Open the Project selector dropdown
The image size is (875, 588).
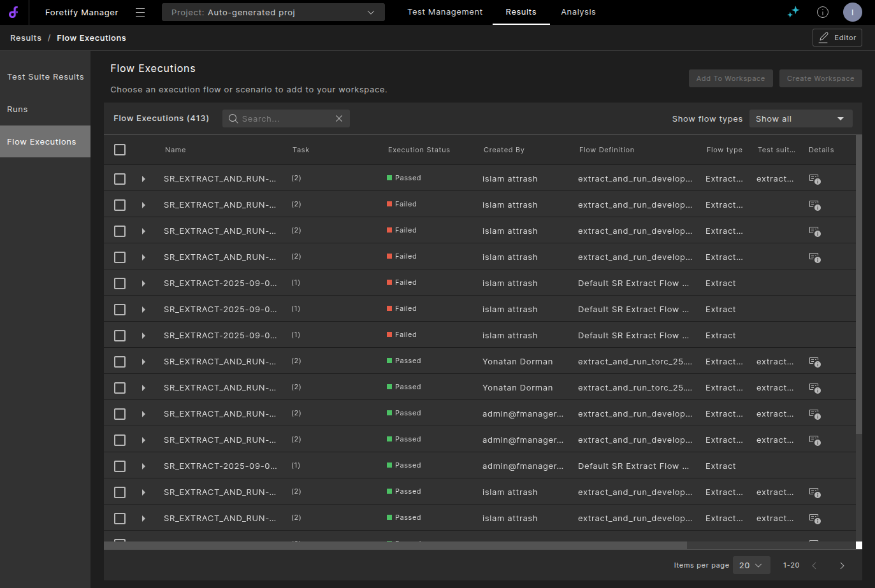click(273, 12)
